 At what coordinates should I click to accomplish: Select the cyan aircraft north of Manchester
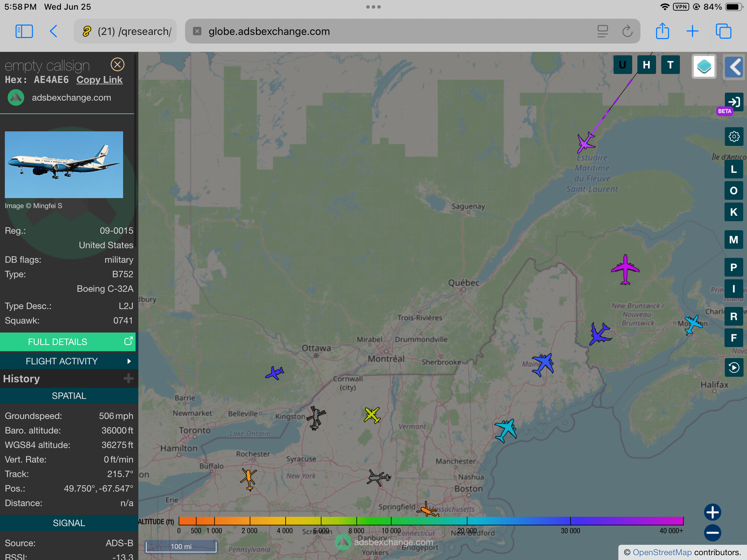pos(506,430)
